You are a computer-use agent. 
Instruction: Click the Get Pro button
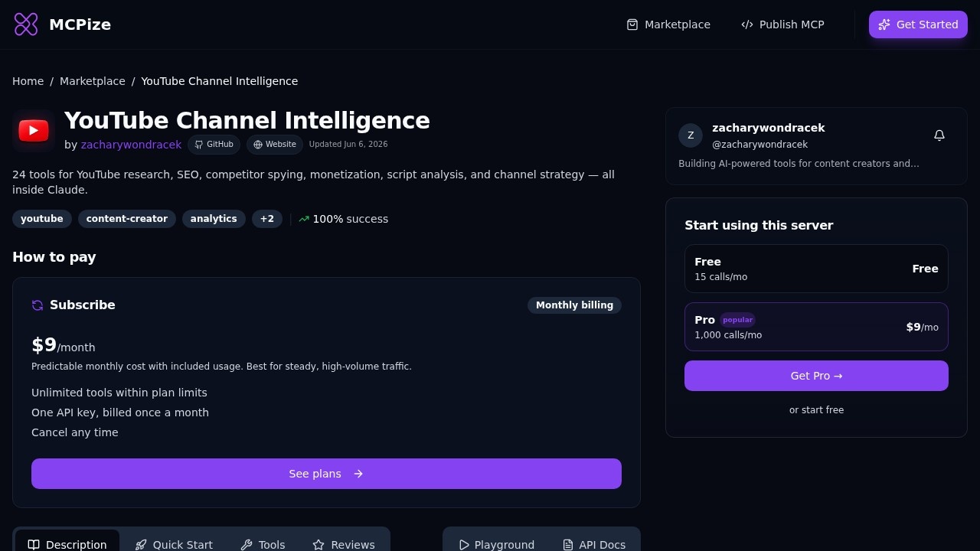pos(816,376)
